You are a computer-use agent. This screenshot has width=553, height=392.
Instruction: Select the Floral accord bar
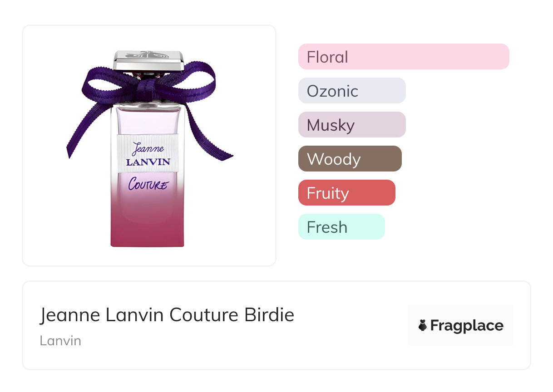coord(403,57)
